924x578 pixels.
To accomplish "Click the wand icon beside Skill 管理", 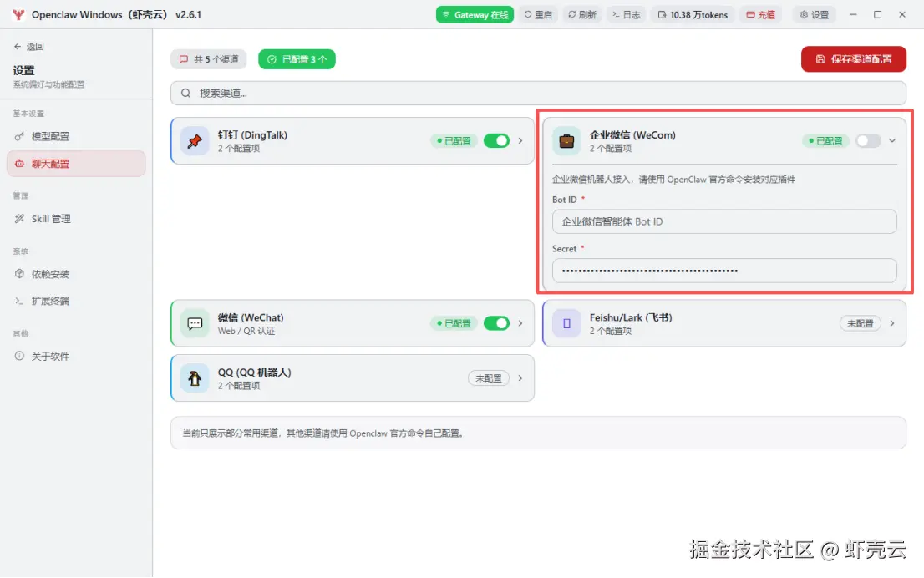I will click(x=19, y=219).
